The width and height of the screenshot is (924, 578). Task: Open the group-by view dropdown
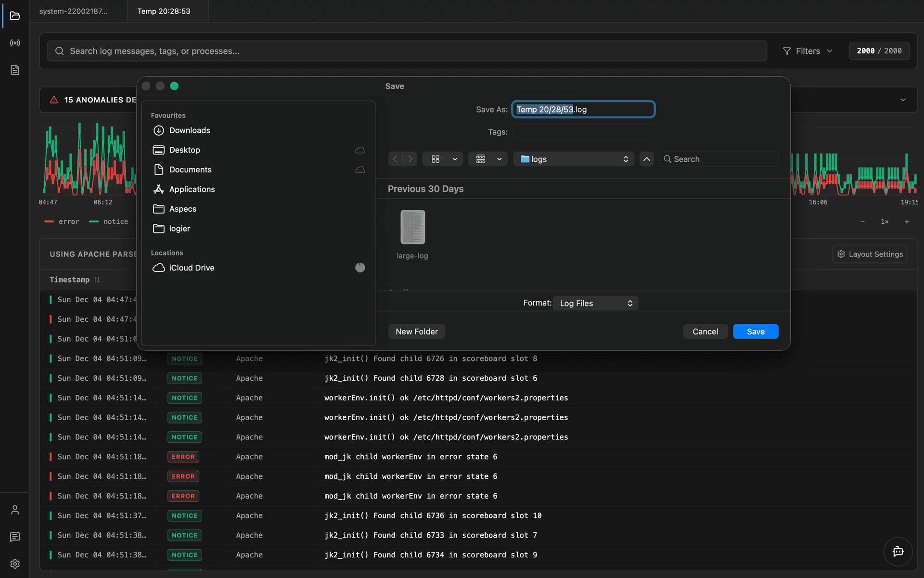point(488,159)
